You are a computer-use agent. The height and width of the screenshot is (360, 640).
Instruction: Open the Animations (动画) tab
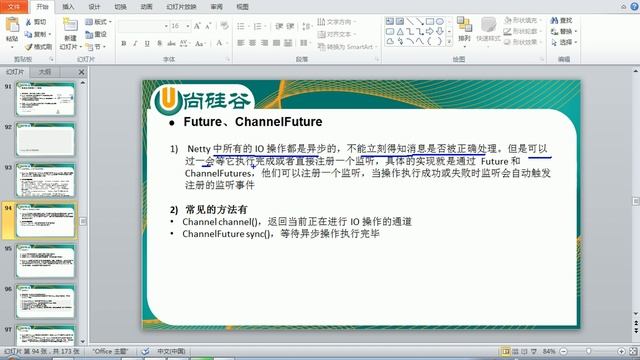point(147,7)
